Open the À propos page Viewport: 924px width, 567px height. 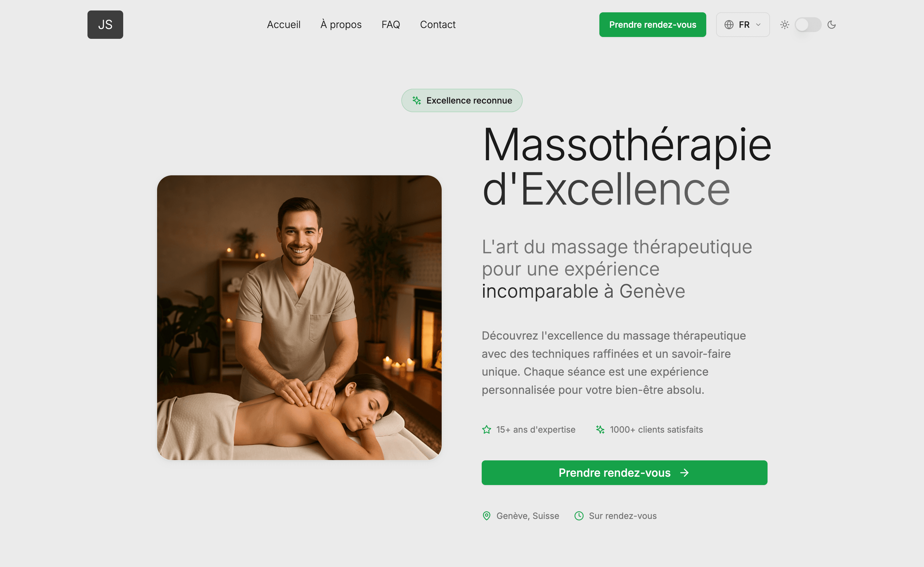point(341,25)
